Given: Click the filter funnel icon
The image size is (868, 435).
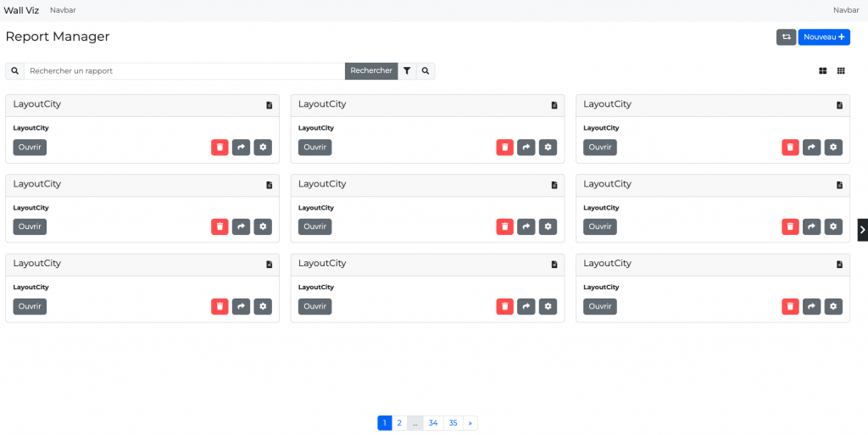Looking at the screenshot, I should tap(407, 71).
